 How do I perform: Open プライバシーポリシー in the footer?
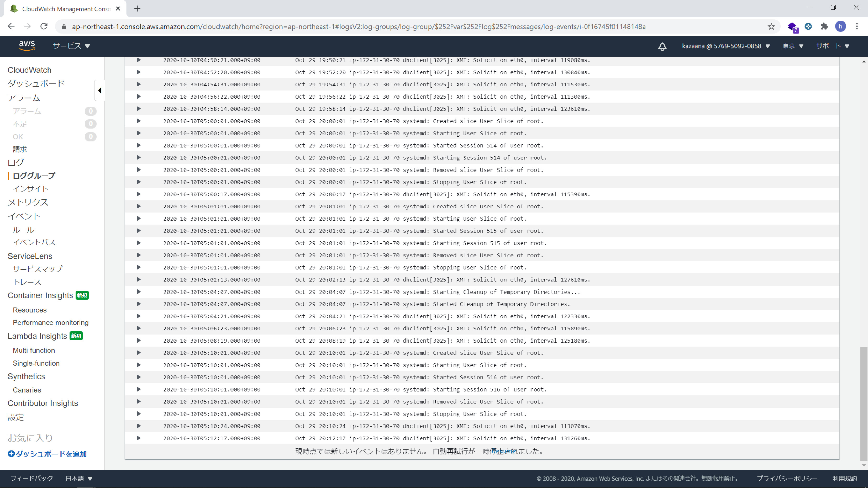(x=787, y=479)
